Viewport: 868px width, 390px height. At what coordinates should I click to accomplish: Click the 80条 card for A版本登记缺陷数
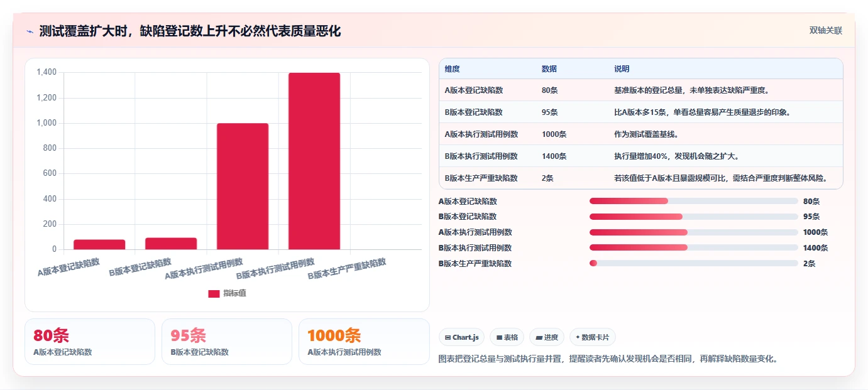[90, 342]
